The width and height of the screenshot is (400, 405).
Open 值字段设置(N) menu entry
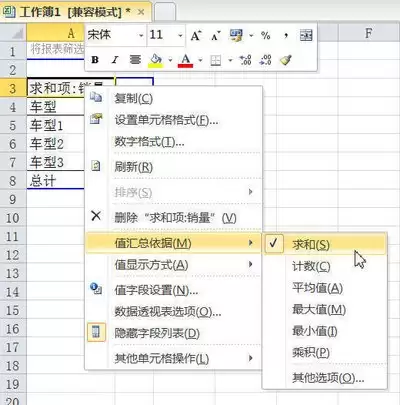coord(174,290)
